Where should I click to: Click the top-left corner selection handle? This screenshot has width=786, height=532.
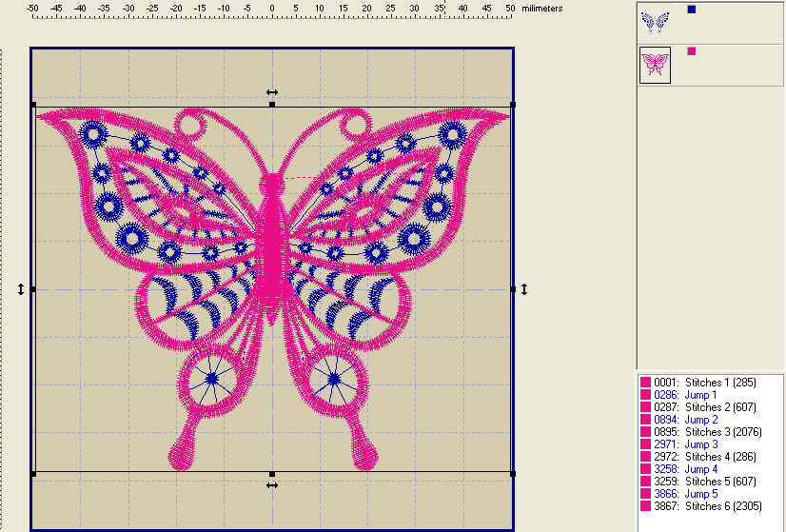click(x=33, y=105)
